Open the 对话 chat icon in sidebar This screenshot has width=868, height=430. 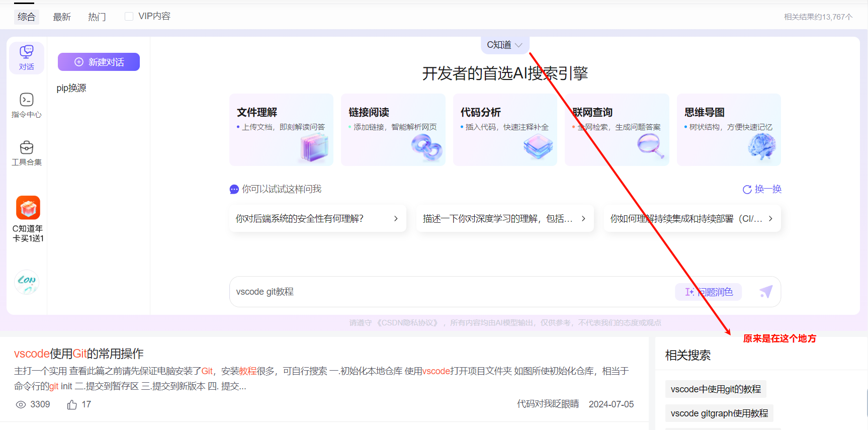[27, 58]
